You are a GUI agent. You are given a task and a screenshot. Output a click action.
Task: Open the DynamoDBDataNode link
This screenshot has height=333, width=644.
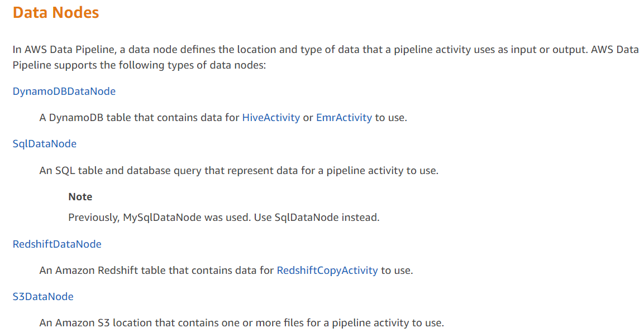[64, 91]
